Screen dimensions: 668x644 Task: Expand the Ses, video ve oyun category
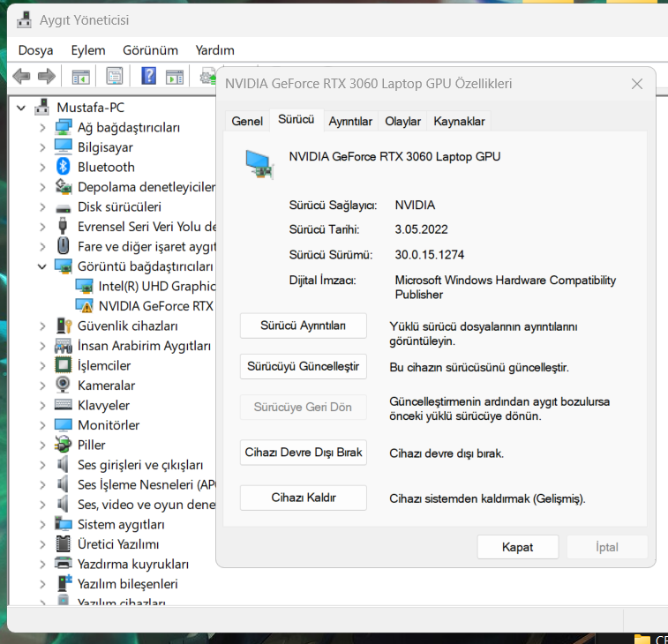[x=42, y=505]
